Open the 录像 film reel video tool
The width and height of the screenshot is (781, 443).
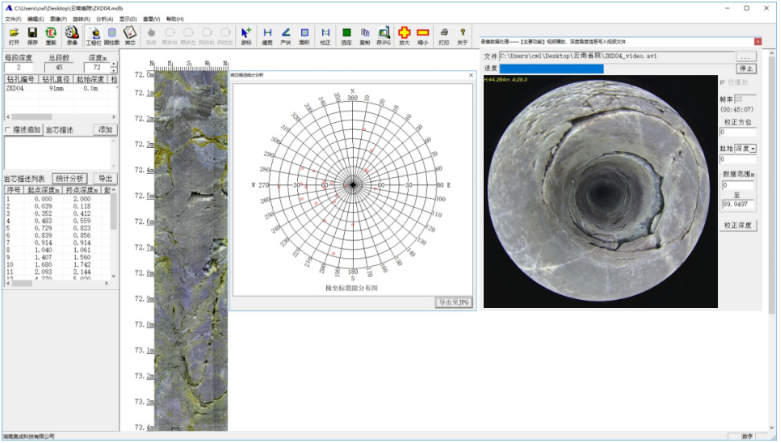(72, 34)
